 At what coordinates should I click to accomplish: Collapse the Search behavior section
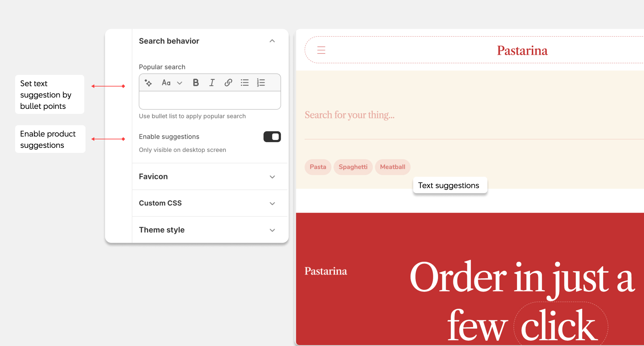click(272, 41)
